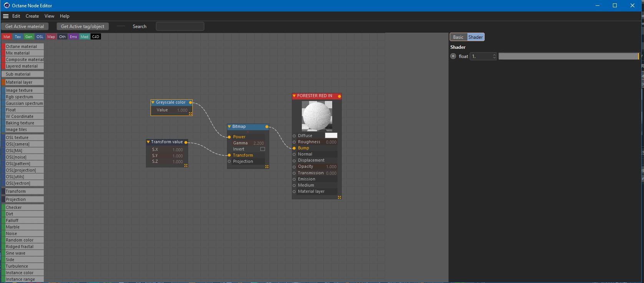Click the Get Active tag/object button
Screen dimensions: 644x283
(83, 26)
